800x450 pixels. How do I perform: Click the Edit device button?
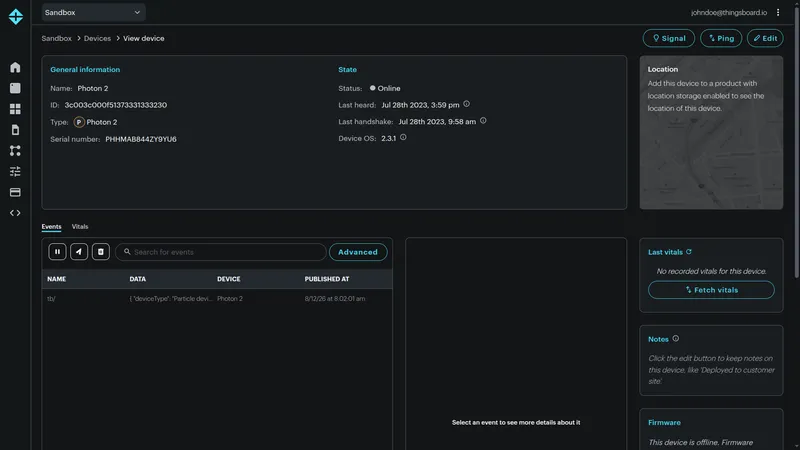(x=765, y=38)
